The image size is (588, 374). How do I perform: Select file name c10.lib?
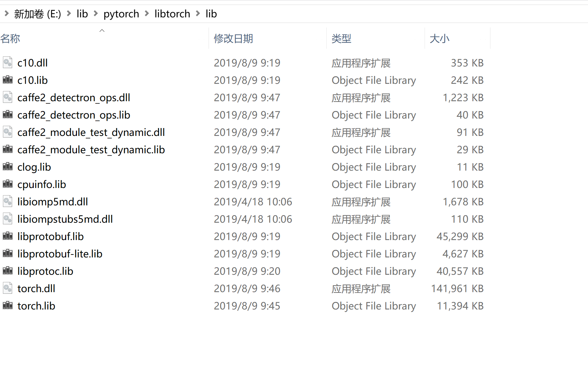click(32, 80)
